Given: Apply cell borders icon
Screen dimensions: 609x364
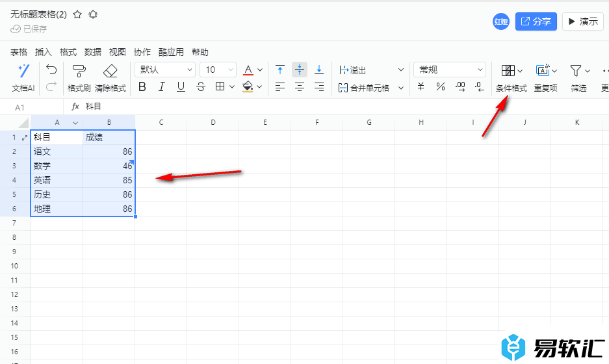Looking at the screenshot, I should coord(220,86).
